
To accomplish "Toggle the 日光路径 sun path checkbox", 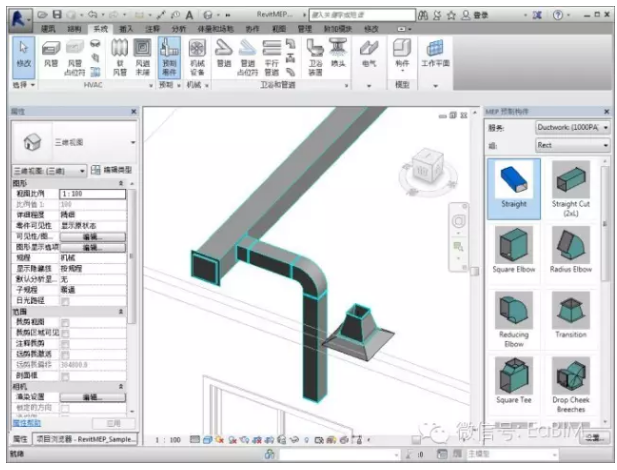I will (x=65, y=301).
